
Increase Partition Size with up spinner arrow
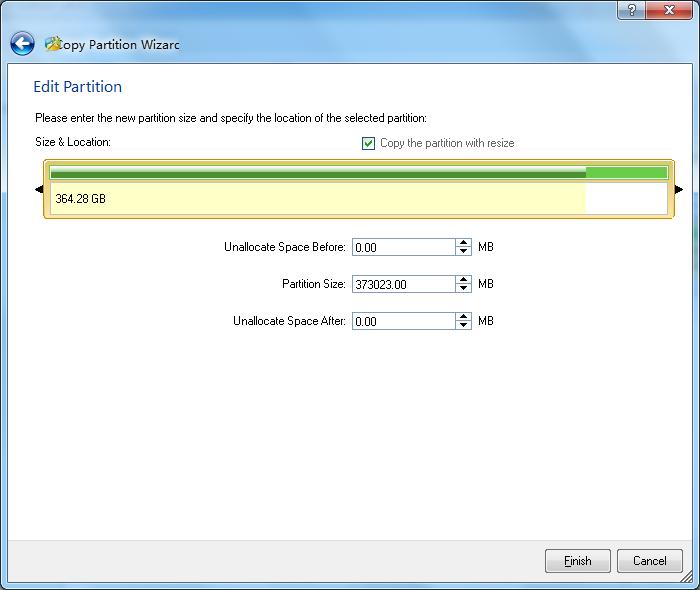click(x=463, y=280)
